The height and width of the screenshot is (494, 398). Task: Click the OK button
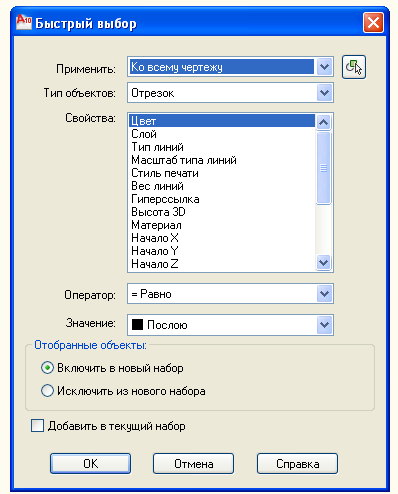90,463
